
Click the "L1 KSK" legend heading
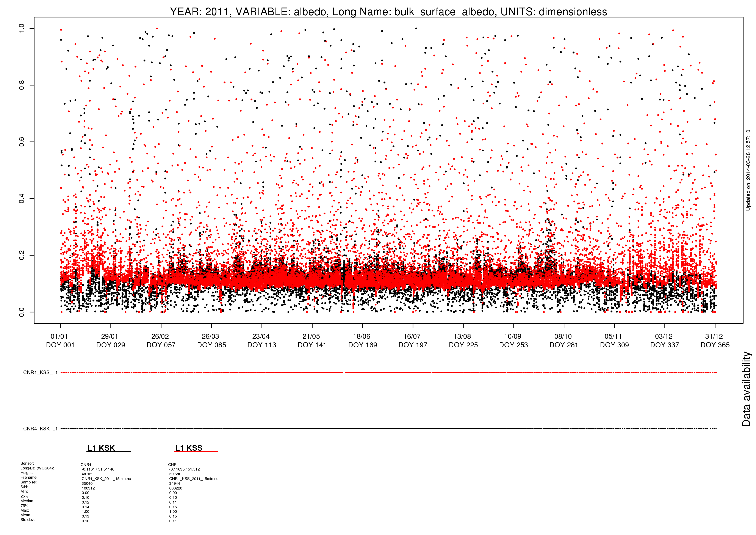(x=101, y=448)
